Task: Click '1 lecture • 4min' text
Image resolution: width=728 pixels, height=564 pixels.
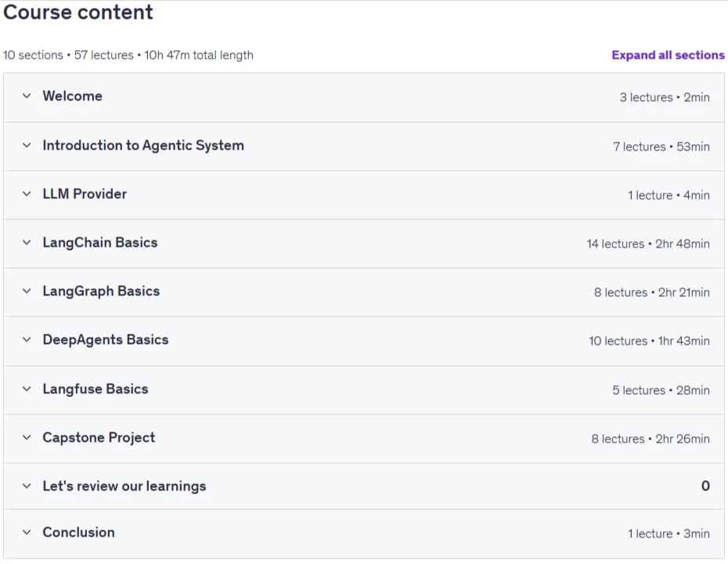Action: pyautogui.click(x=669, y=196)
